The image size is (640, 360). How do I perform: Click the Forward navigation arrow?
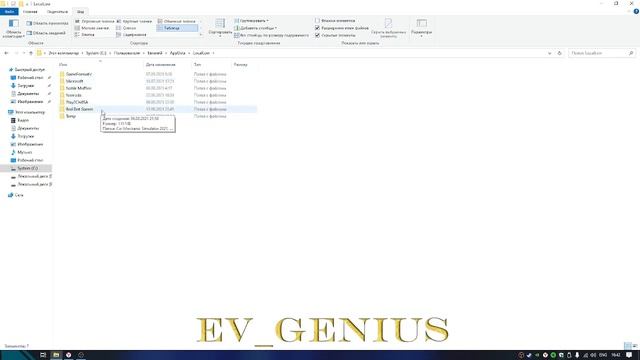tap(16, 53)
